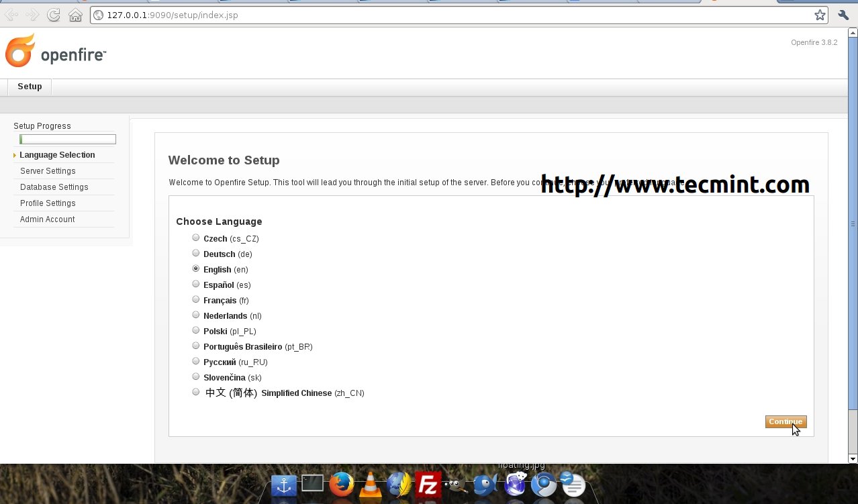This screenshot has height=504, width=858.
Task: Select Czech (cs_CZ) language
Action: click(196, 238)
